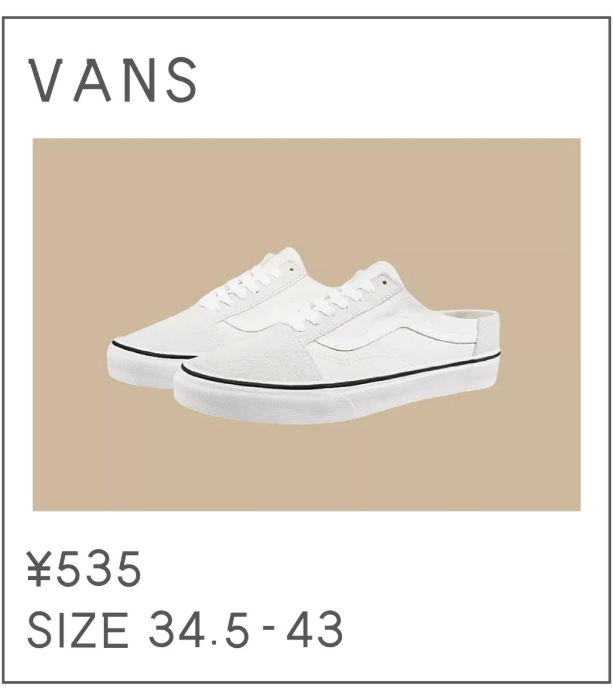
Task: Click the VANS brand heading
Action: point(113,80)
